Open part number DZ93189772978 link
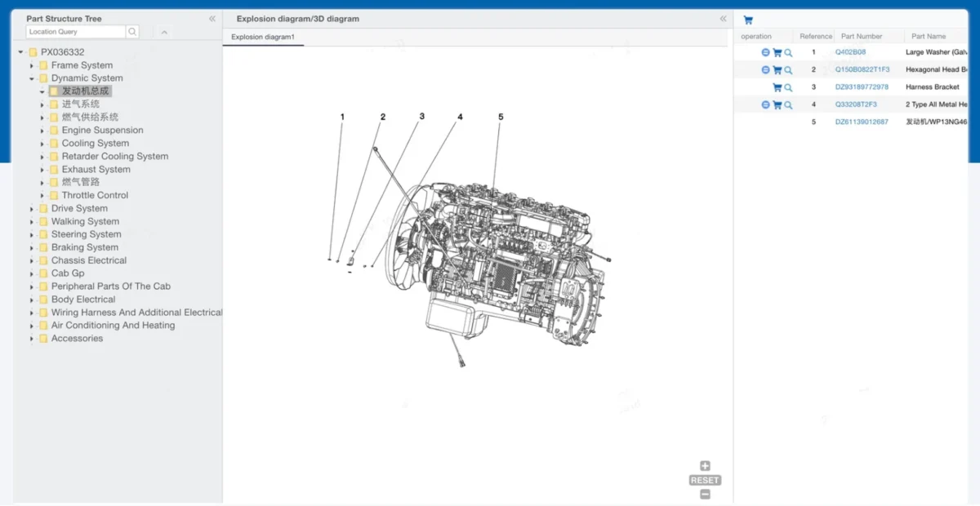This screenshot has width=980, height=506. (x=862, y=87)
